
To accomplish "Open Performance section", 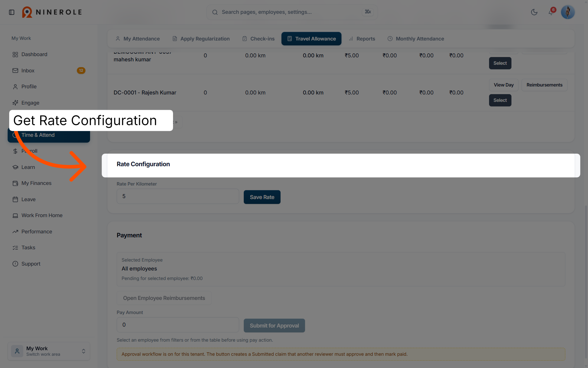I will (x=49, y=232).
